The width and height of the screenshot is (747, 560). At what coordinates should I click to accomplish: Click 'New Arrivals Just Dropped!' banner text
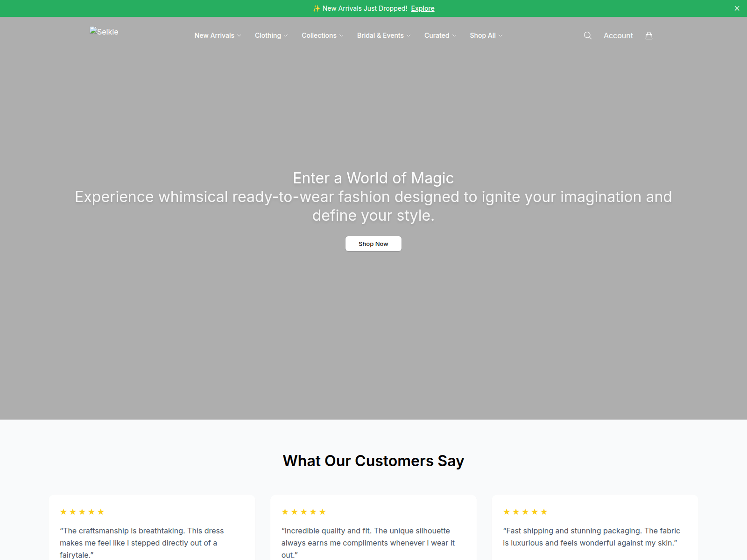360,8
